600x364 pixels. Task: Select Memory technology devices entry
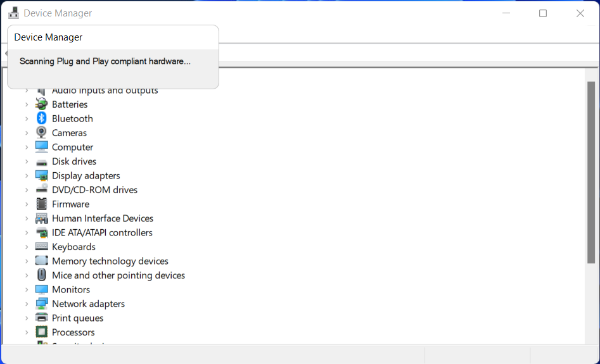coord(110,261)
